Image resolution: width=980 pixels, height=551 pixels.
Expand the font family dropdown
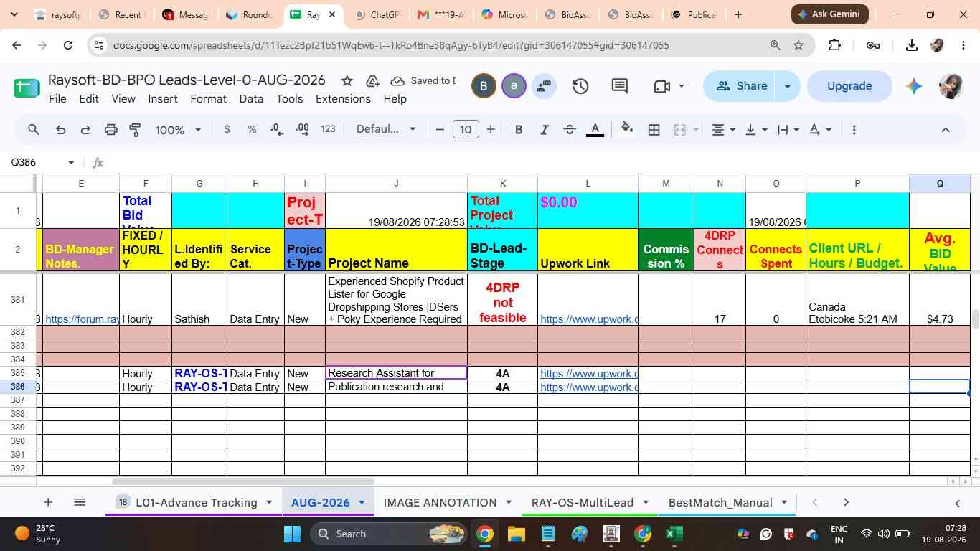coord(386,129)
